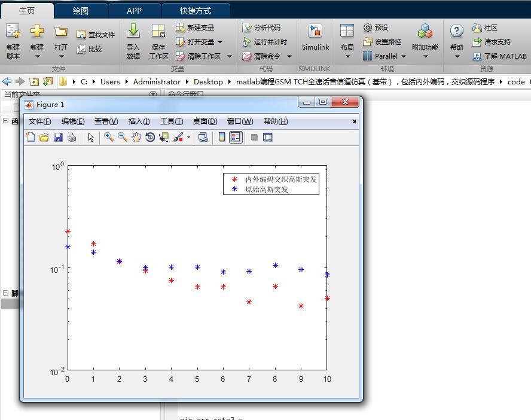The width and height of the screenshot is (531, 420).
Task: Collapse the 脚 section in left panel
Action: click(5, 293)
